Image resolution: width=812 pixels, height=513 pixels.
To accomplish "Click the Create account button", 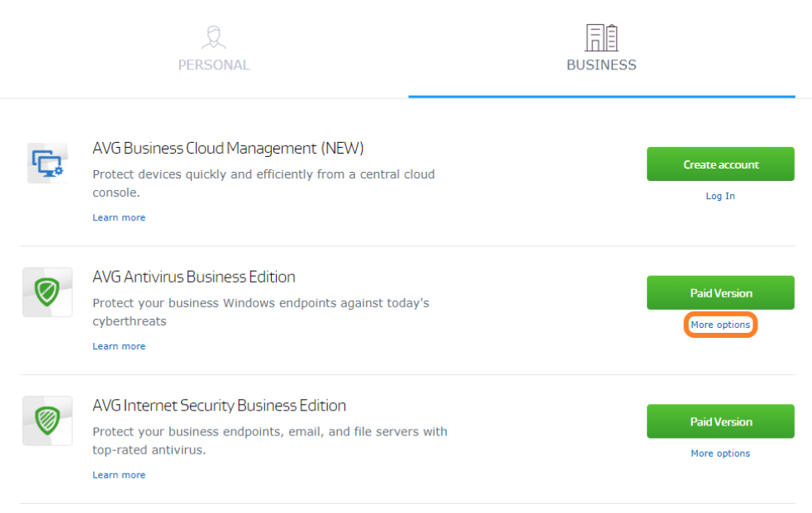I will (x=719, y=164).
